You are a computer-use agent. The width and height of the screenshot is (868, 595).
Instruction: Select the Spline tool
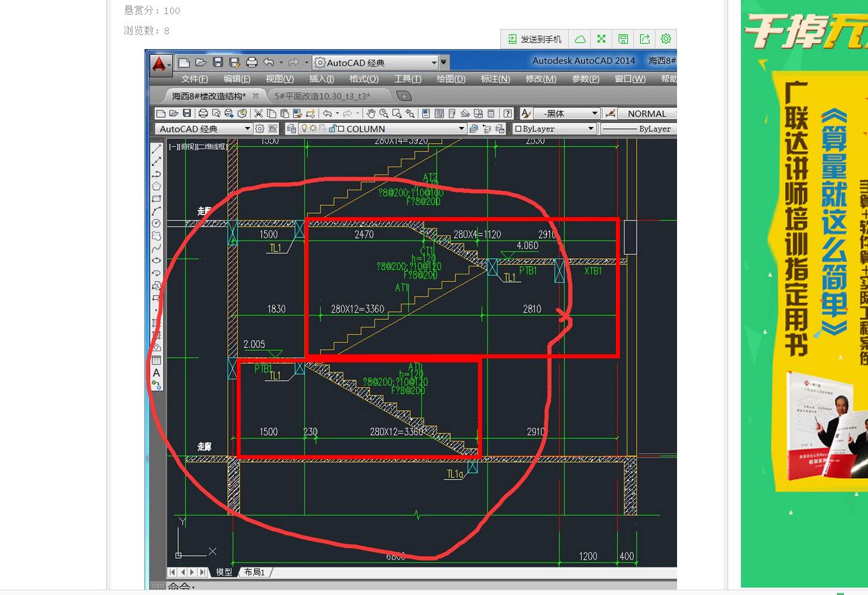156,248
